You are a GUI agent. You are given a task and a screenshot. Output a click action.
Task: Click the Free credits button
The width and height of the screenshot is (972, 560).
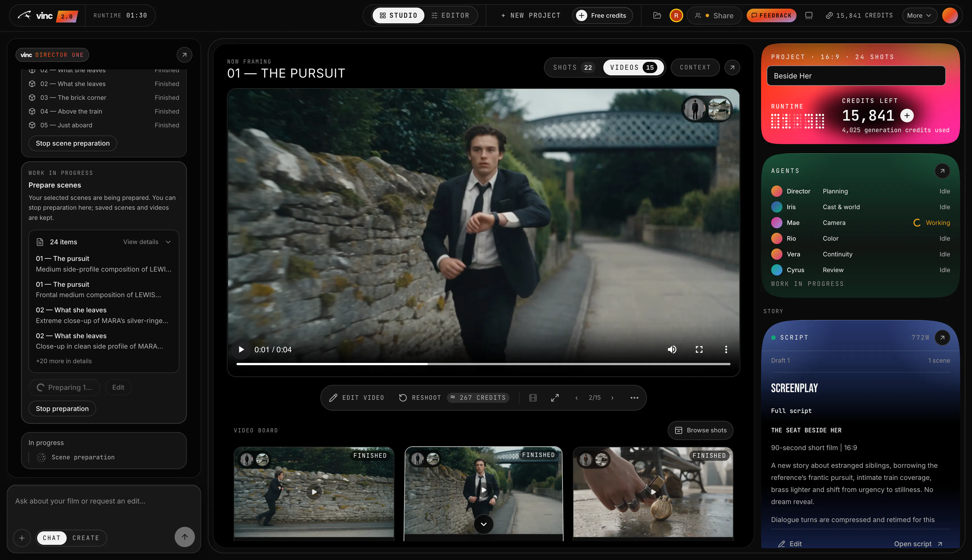click(x=602, y=15)
